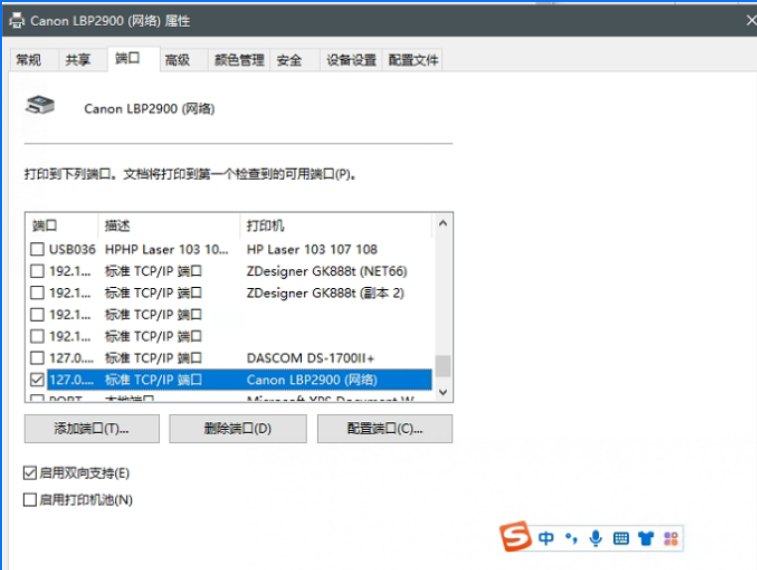757x570 pixels.
Task: Toggle 启用双向支持(E) checkbox
Action: 30,473
